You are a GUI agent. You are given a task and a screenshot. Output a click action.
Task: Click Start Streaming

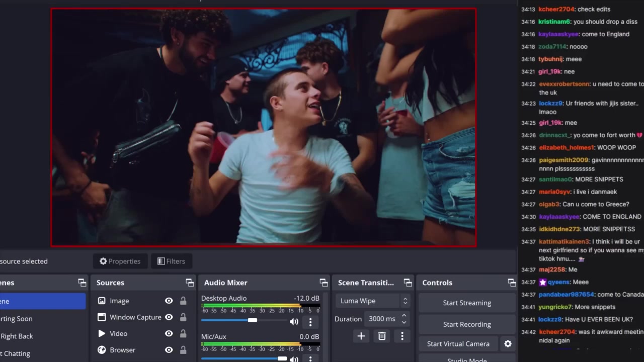(466, 303)
